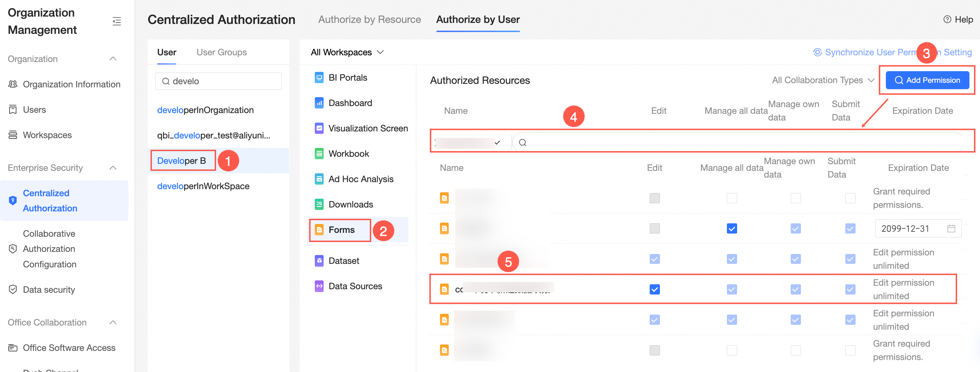This screenshot has width=980, height=372.
Task: Open the All Workspaces dropdown
Action: tap(347, 52)
